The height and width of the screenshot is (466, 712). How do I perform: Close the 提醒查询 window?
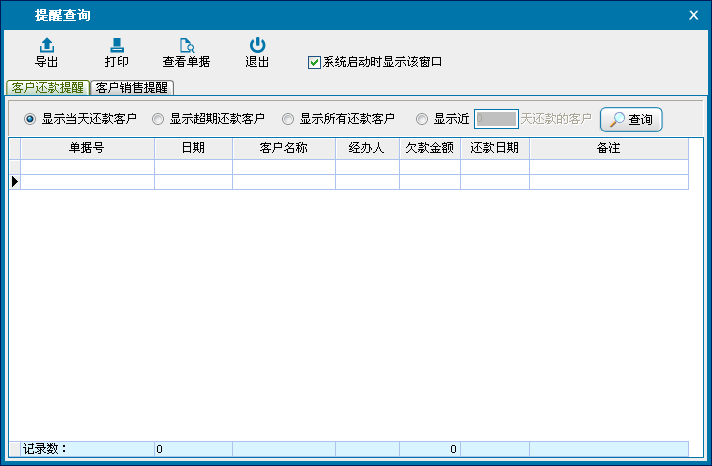694,15
